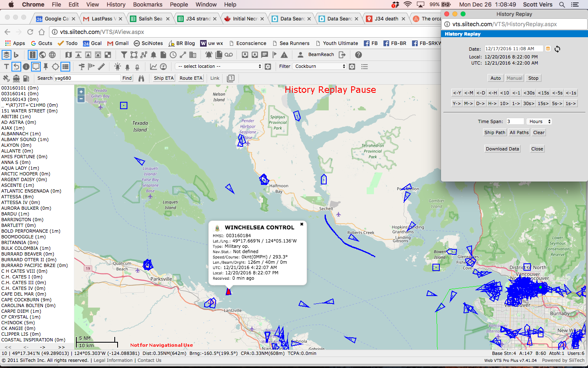Click the logout icon beside BeamReach
Image resolution: width=588 pixels, height=368 pixels.
(342, 54)
